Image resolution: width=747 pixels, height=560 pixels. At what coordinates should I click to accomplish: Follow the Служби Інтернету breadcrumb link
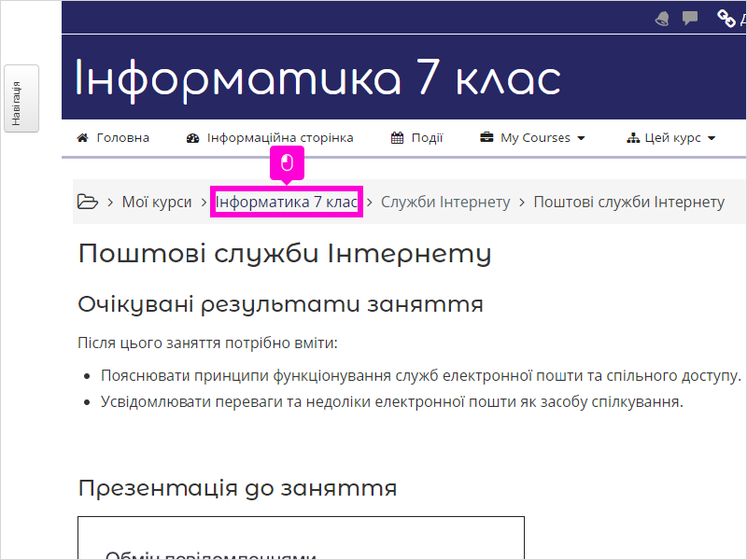[x=445, y=202]
